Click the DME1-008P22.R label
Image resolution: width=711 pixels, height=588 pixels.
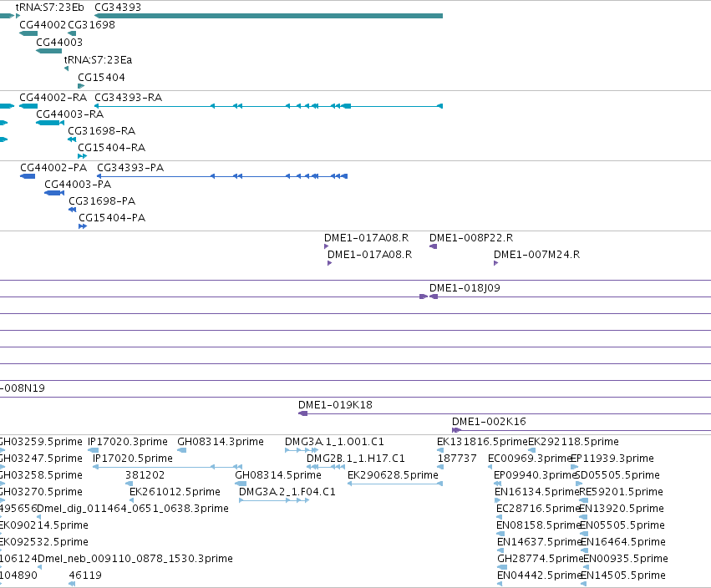(471, 238)
